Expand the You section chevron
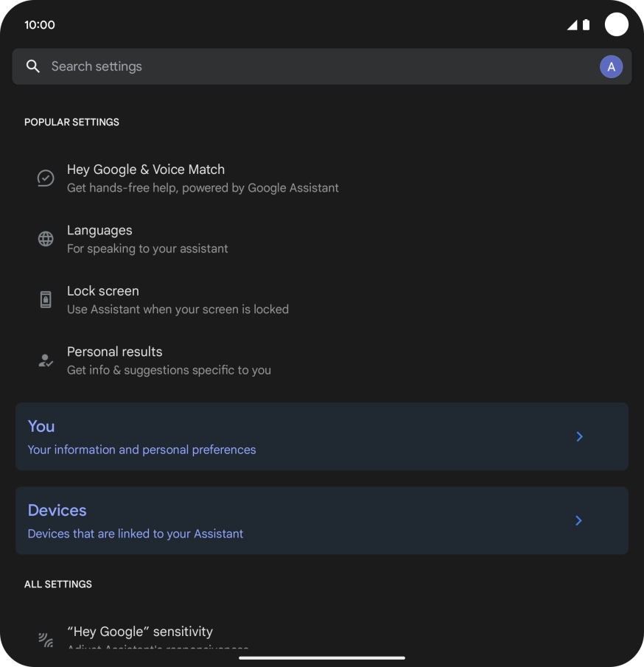Image resolution: width=644 pixels, height=667 pixels. [x=579, y=436]
